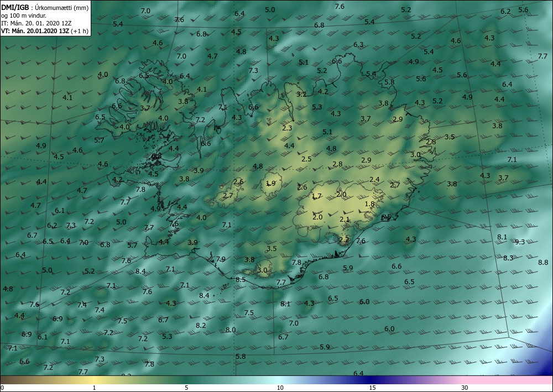Select the 'og 100 m vindur.' subtitle line
This screenshot has height=392, width=553.
(x=24, y=15)
